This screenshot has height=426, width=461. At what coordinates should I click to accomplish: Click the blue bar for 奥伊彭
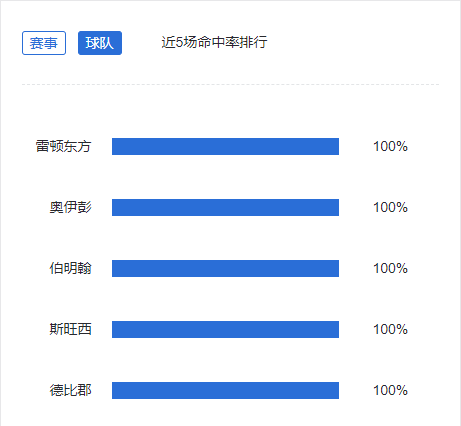[225, 207]
